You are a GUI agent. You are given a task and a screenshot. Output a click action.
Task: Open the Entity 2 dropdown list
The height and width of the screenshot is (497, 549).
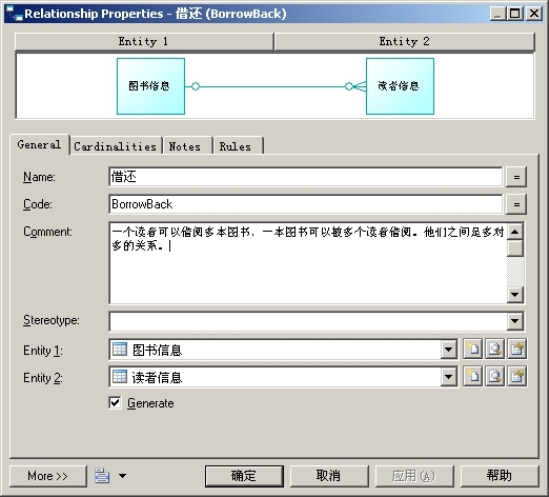(x=449, y=377)
